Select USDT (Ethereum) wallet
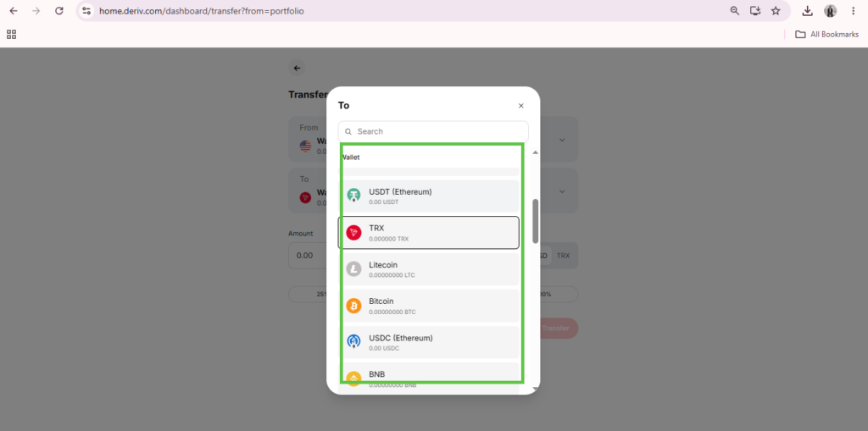 [430, 196]
